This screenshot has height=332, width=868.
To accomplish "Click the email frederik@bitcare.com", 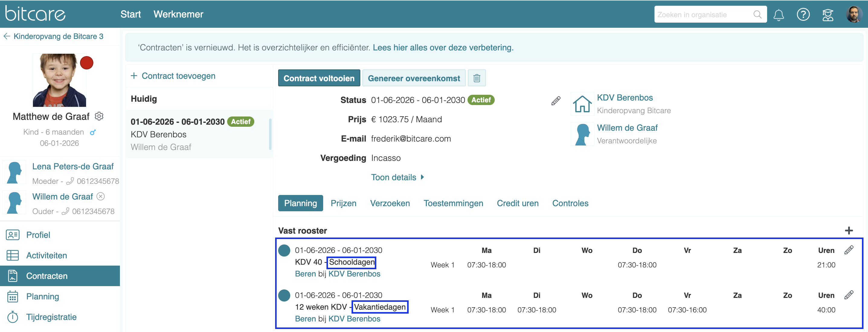I will pos(411,139).
